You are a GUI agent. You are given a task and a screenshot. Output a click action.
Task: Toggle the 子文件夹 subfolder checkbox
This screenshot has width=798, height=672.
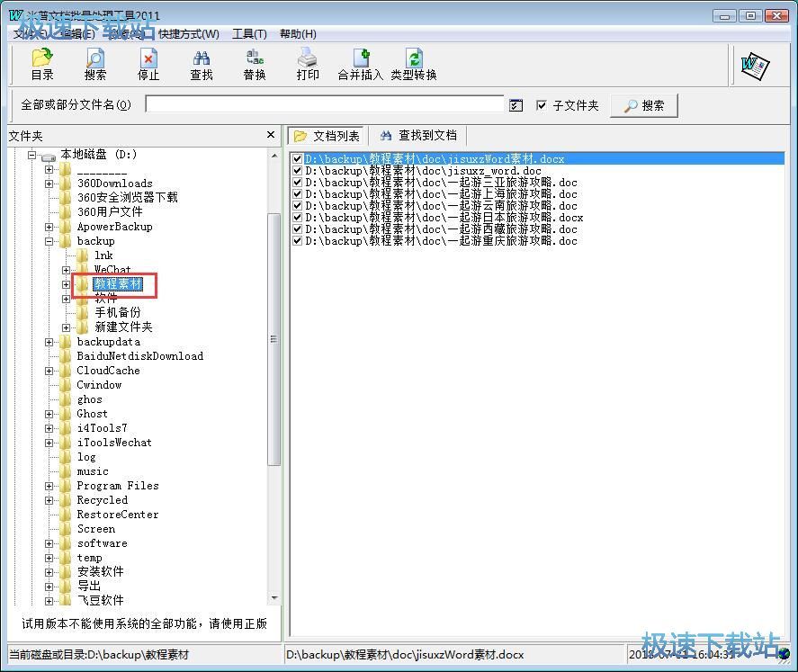click(x=542, y=104)
